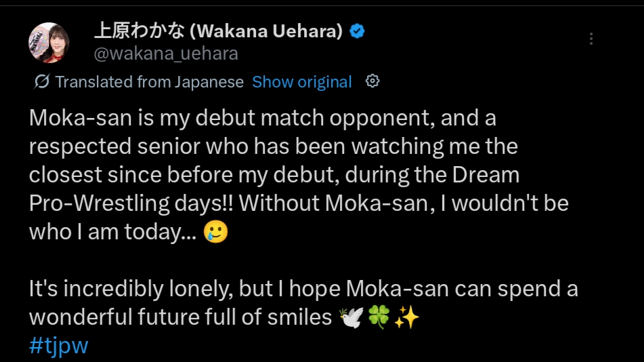The image size is (644, 362).
Task: Click the blue verified checkmark badge
Action: [x=356, y=31]
